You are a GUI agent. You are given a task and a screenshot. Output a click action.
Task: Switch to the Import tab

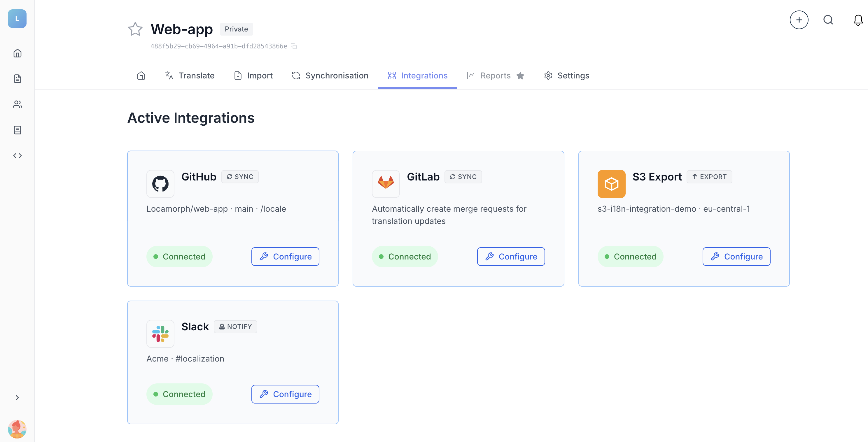coord(253,76)
